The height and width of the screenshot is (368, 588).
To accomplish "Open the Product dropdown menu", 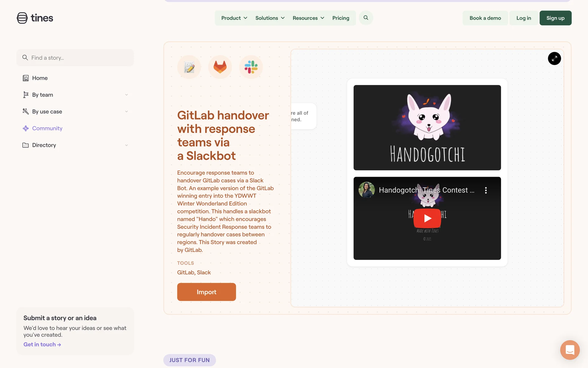I will coord(234,18).
